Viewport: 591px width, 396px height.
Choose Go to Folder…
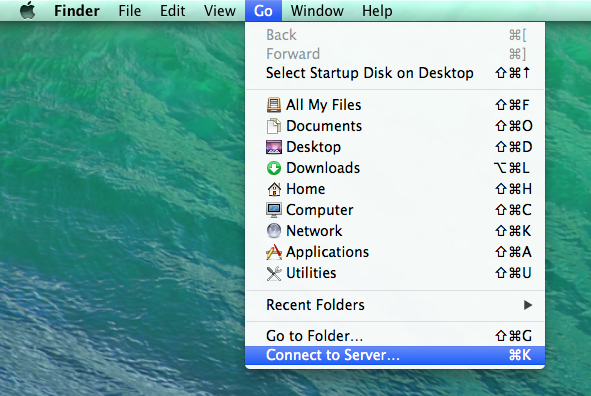(395, 336)
